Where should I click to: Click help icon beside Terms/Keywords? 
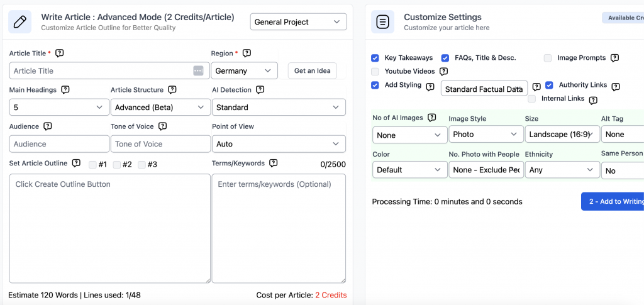pyautogui.click(x=273, y=164)
